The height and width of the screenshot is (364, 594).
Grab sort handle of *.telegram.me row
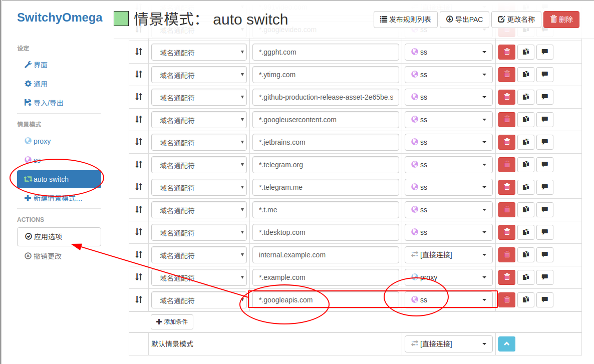(x=139, y=187)
